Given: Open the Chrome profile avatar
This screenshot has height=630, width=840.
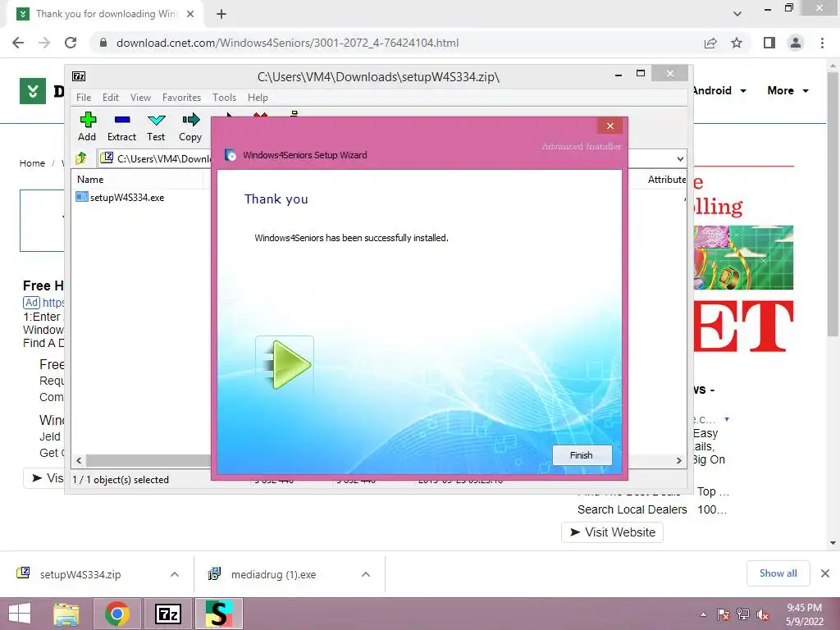Looking at the screenshot, I should pos(796,43).
